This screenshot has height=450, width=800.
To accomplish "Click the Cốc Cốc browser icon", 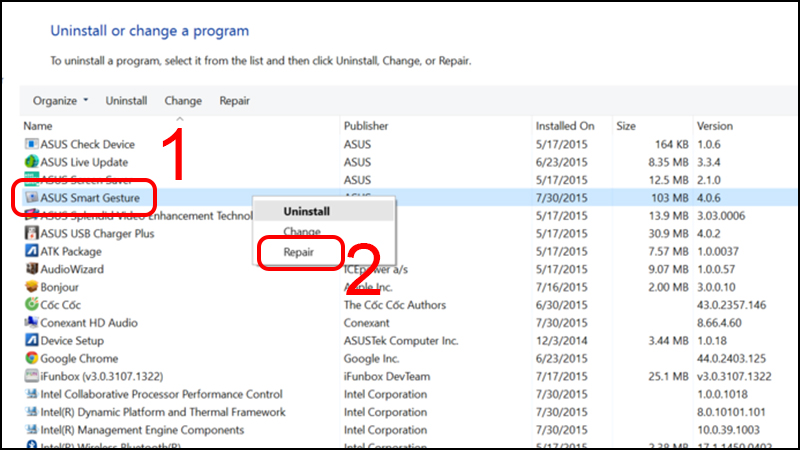I will click(x=31, y=305).
